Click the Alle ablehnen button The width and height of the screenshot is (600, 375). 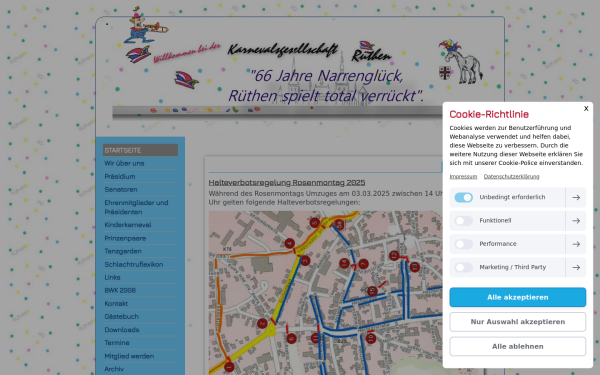517,346
